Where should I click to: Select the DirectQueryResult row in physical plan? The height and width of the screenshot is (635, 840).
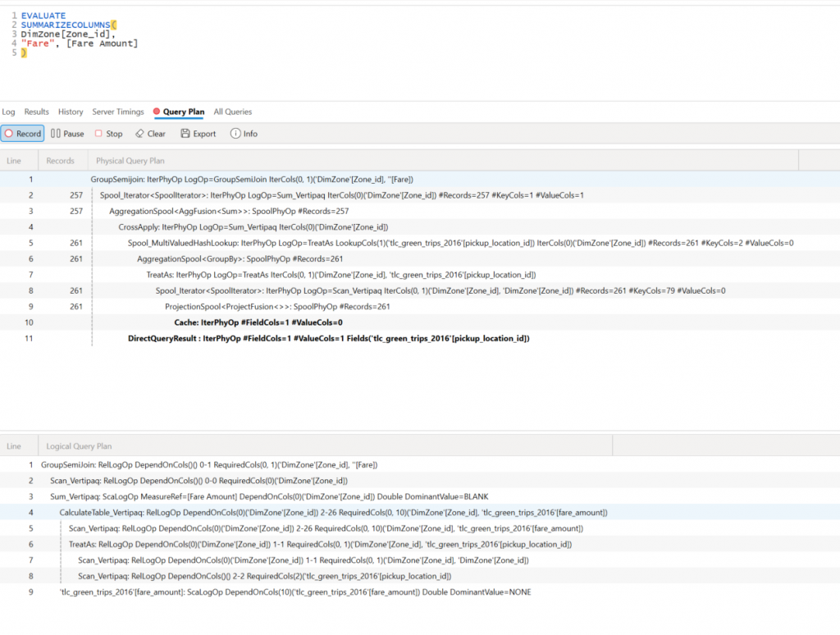click(328, 338)
